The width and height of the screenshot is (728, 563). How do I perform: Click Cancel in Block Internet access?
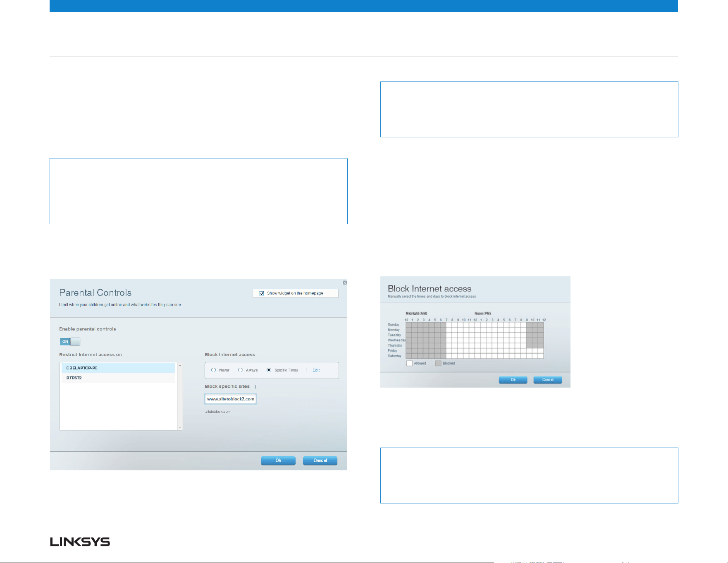tap(548, 380)
